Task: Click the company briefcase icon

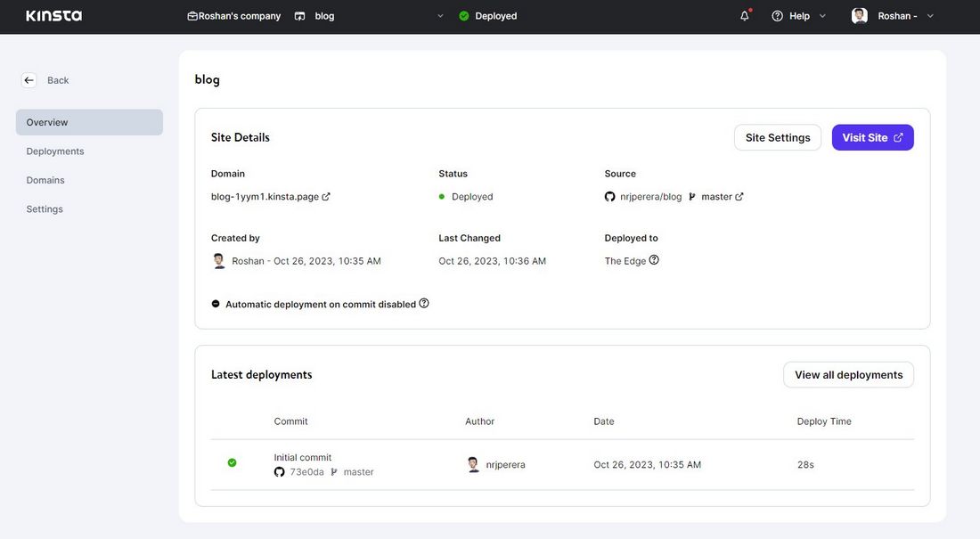Action: [192, 16]
